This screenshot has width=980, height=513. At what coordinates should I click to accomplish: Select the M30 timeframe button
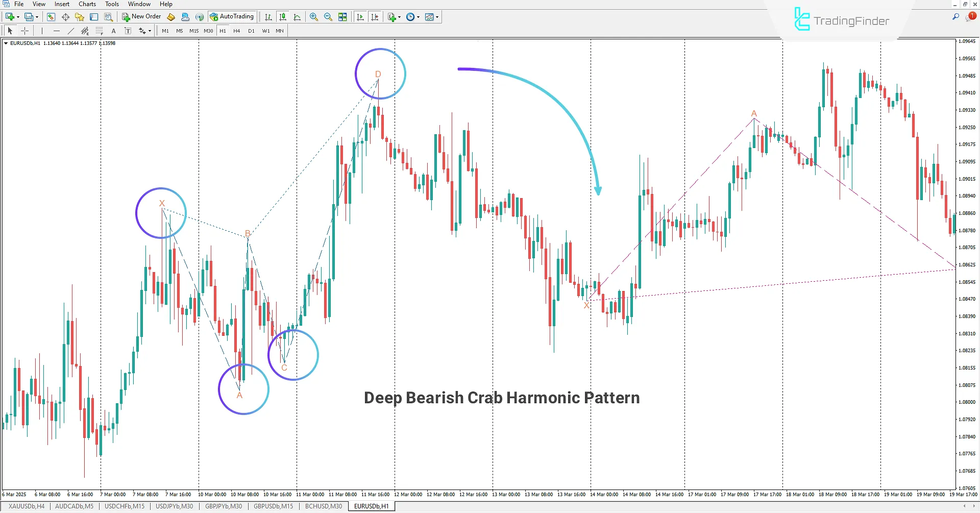point(208,31)
